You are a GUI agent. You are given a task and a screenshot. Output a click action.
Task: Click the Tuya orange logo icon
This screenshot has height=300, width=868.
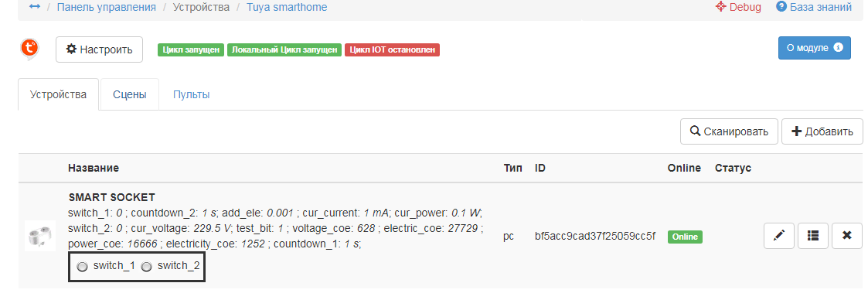[29, 48]
